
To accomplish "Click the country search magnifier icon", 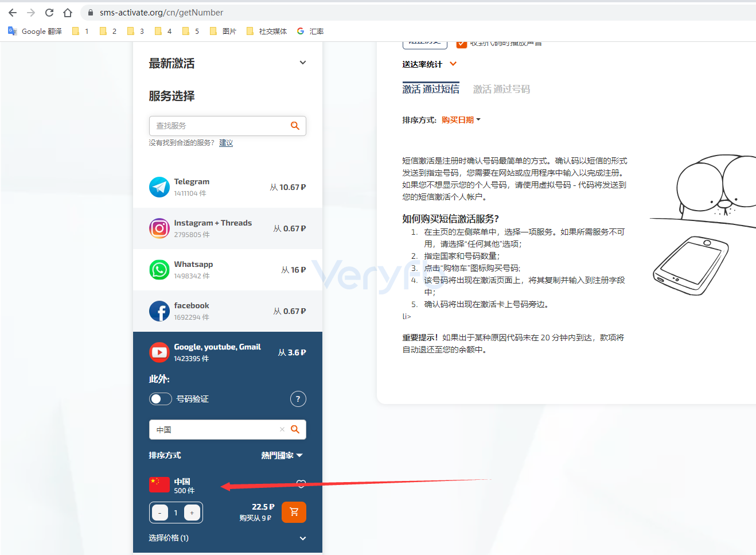I will tap(295, 429).
